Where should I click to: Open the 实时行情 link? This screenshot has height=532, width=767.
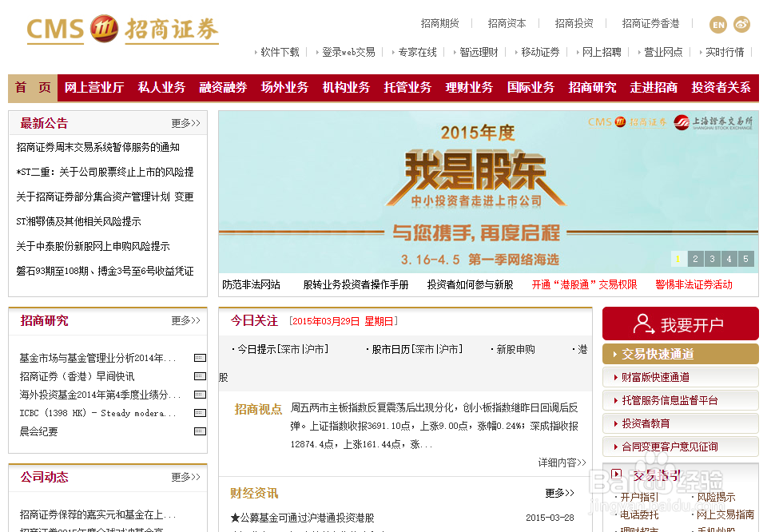725,52
